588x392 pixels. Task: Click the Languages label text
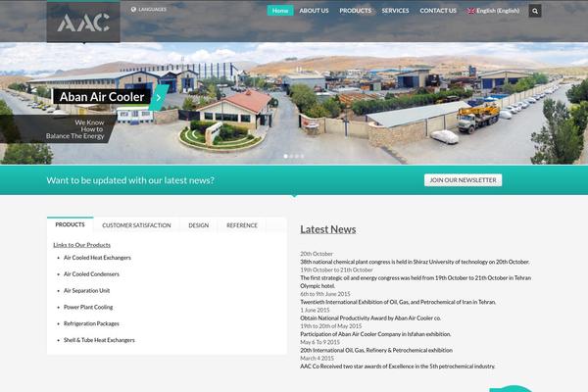click(x=152, y=10)
